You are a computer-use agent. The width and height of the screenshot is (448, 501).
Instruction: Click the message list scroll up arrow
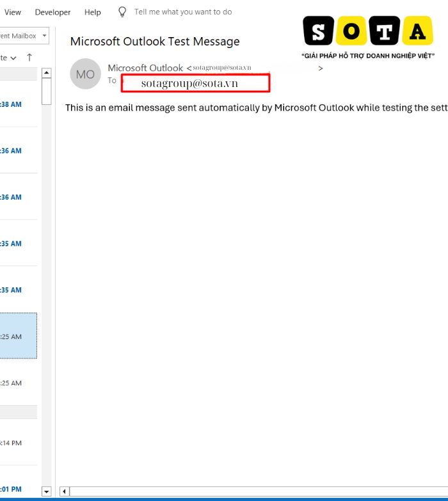[x=47, y=73]
